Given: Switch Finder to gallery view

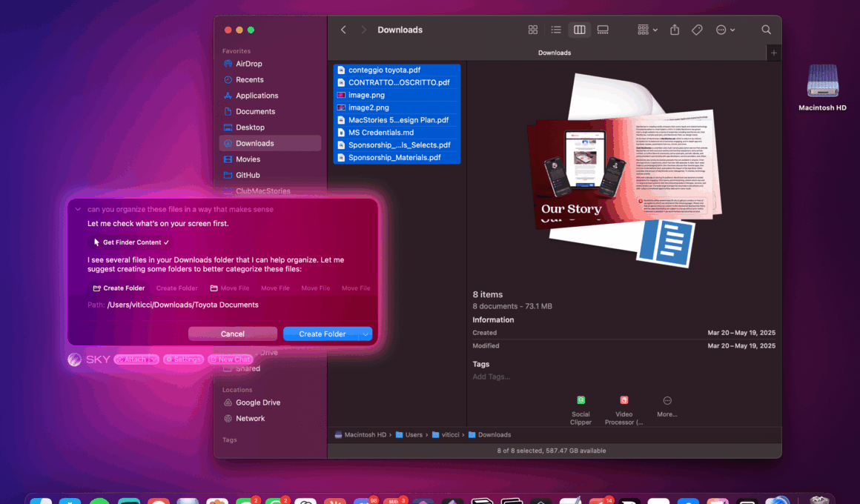Looking at the screenshot, I should 603,30.
